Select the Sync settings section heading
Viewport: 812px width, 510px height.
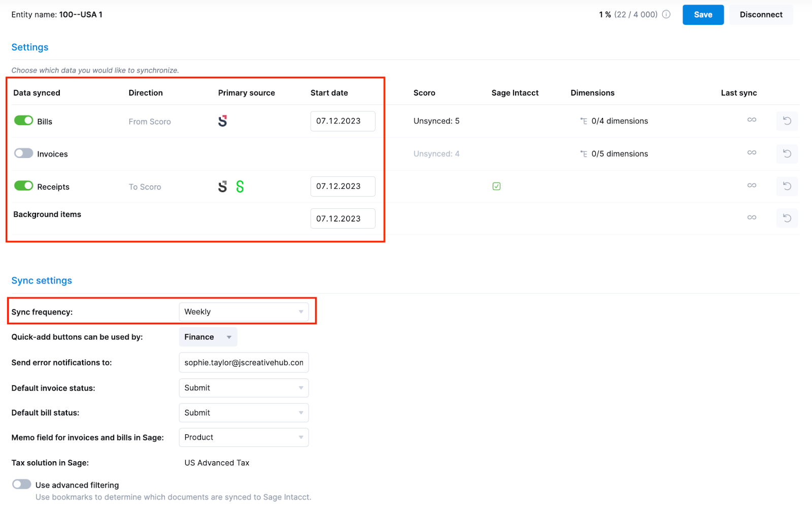tap(41, 280)
